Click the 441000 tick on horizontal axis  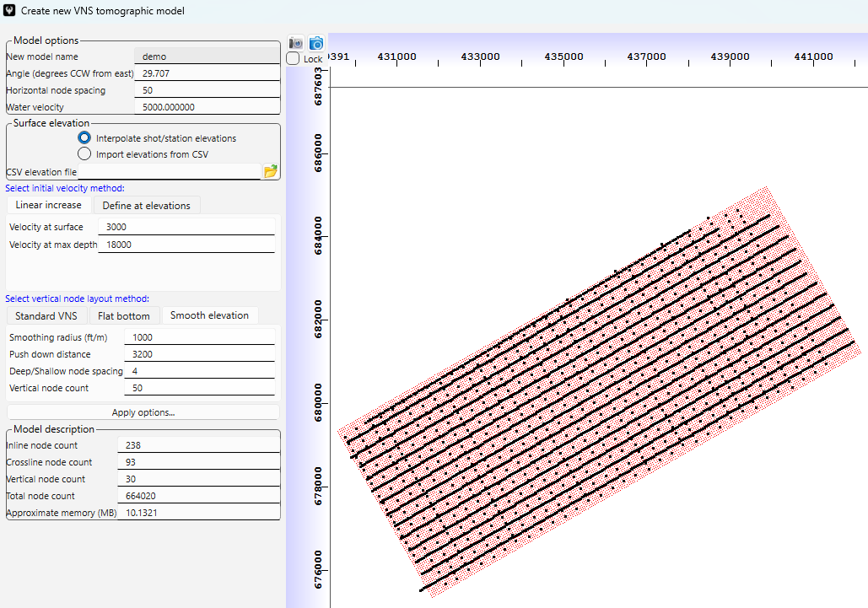[813, 56]
